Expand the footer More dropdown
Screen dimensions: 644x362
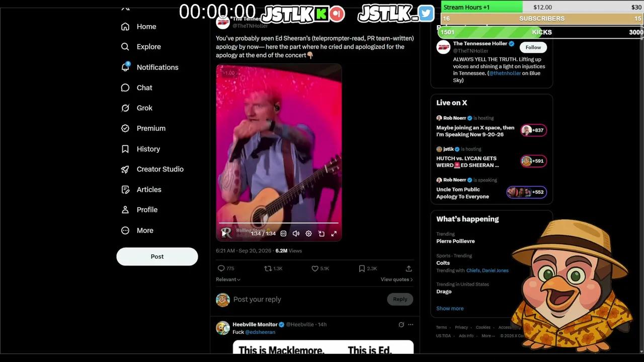488,336
